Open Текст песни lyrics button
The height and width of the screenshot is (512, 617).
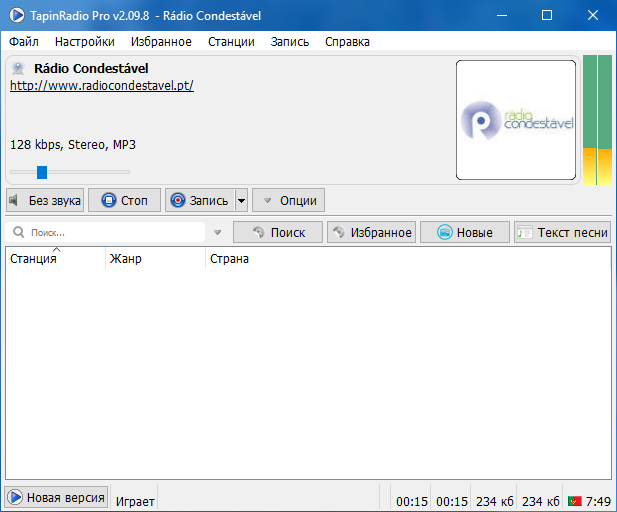(562, 232)
